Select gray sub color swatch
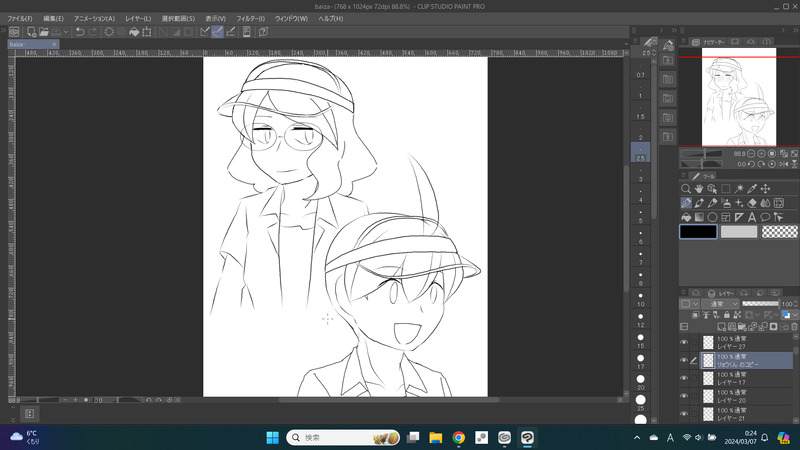The width and height of the screenshot is (800, 450). pos(739,232)
